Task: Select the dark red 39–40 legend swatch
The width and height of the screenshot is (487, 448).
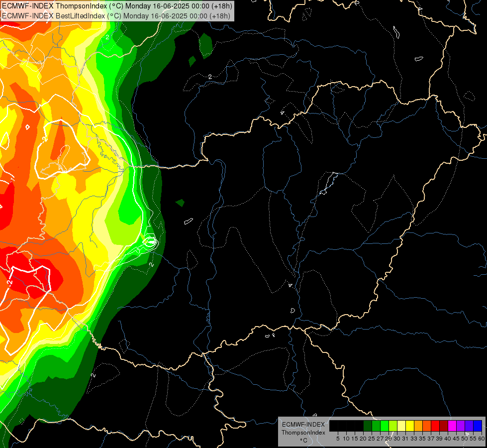Action: point(444,426)
